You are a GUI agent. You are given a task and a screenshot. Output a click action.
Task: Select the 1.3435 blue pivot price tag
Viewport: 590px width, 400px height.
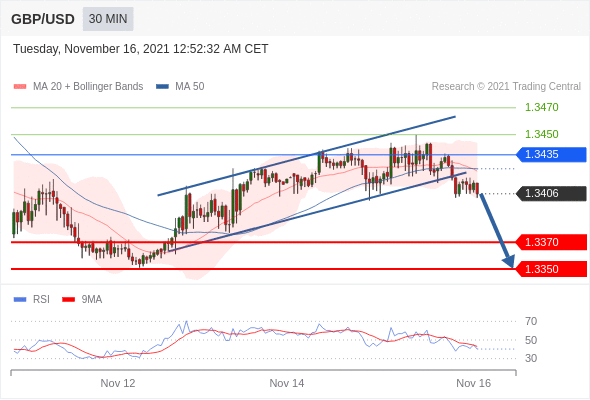551,155
